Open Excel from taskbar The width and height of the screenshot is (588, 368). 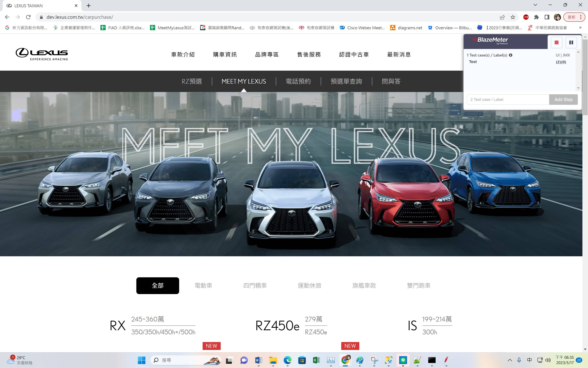click(316, 360)
